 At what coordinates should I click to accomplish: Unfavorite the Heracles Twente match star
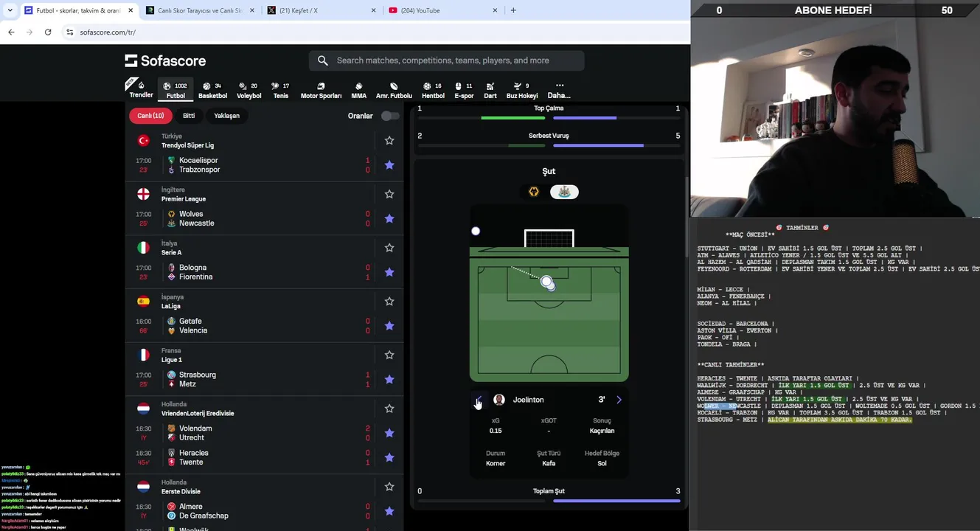[389, 457]
